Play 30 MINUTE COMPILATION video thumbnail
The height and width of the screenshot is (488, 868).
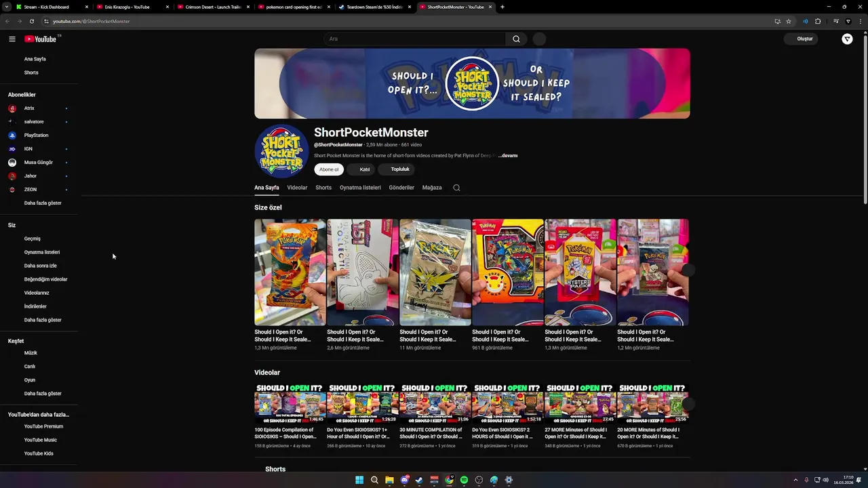[435, 404]
